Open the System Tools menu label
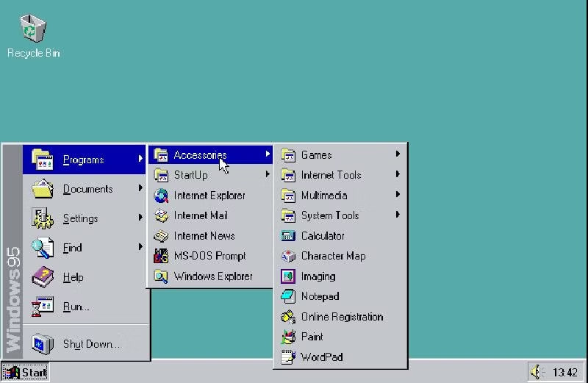 [330, 215]
